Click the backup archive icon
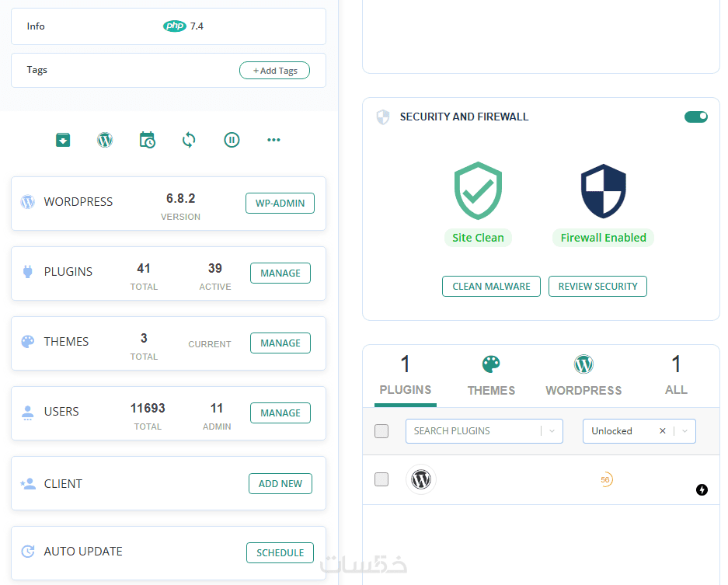 tap(63, 140)
